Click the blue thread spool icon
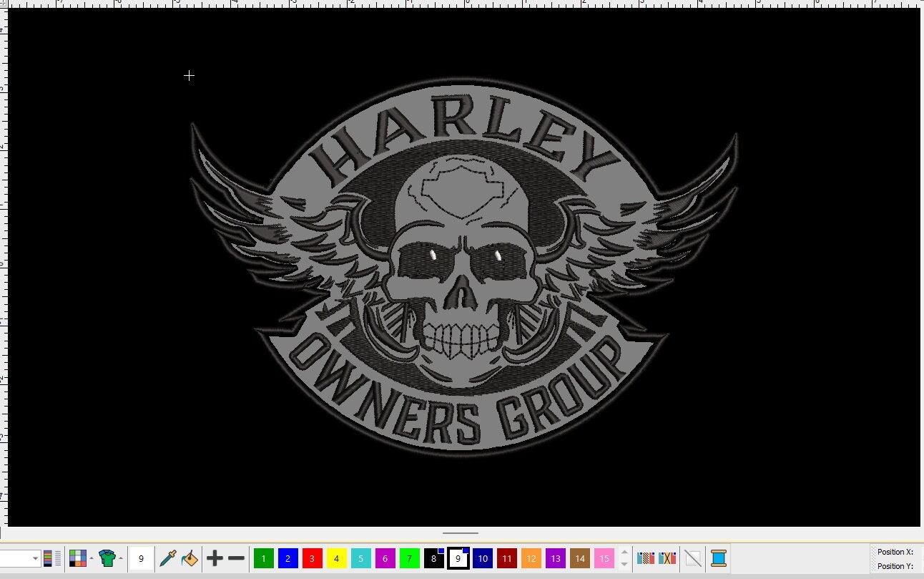The width and height of the screenshot is (924, 579). coord(719,558)
